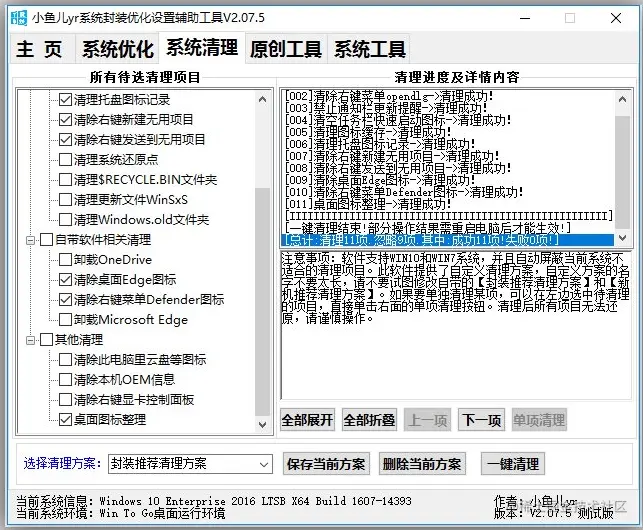The height and width of the screenshot is (530, 643).
Task: Select the highlighted 总计 summary log line
Action: pos(448,240)
